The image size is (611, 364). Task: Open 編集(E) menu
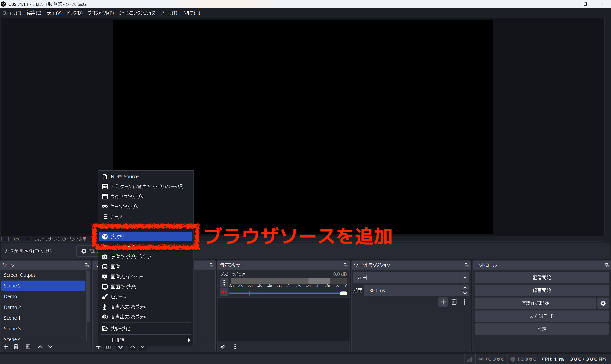[x=34, y=13]
